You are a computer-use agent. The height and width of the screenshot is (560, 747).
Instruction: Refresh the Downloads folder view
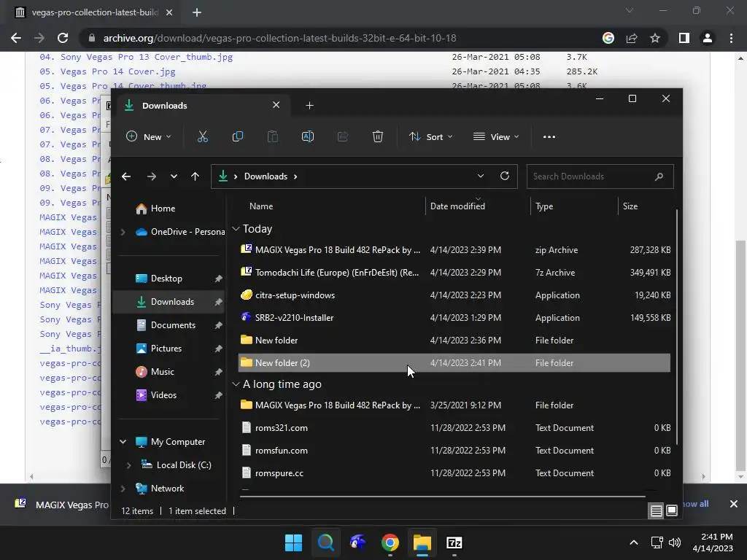505,176
